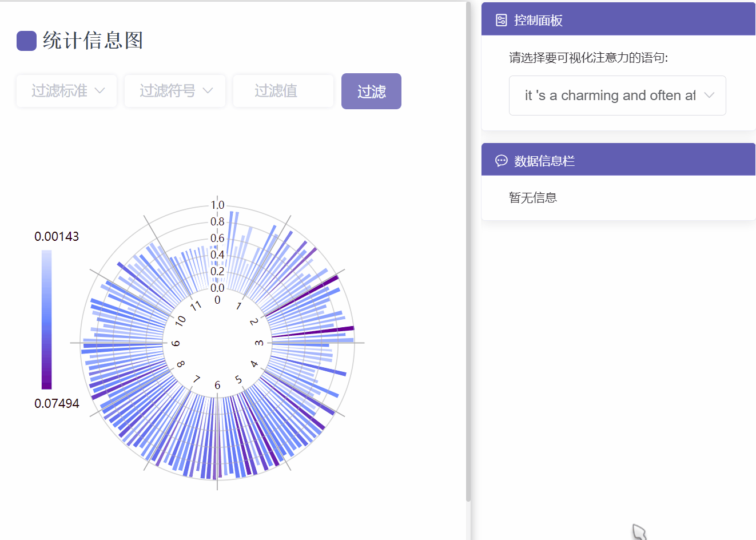Click the dark purple bar near label 3

(313, 332)
